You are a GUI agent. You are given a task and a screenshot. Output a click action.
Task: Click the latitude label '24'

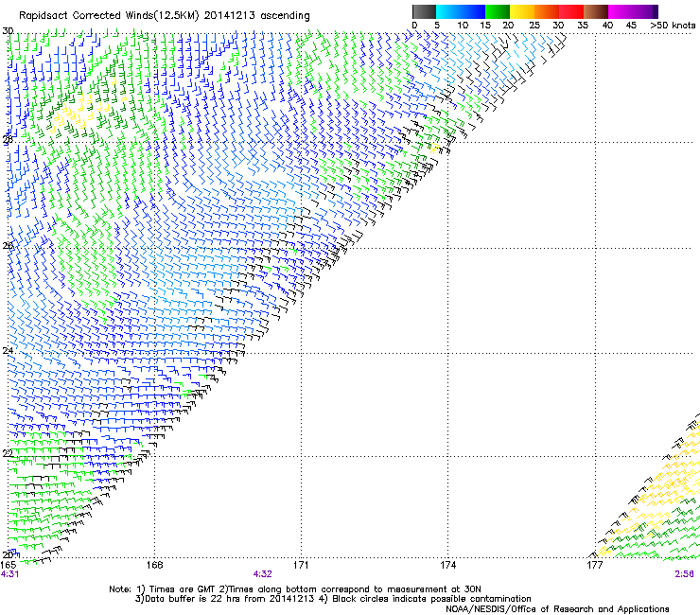pyautogui.click(x=8, y=351)
